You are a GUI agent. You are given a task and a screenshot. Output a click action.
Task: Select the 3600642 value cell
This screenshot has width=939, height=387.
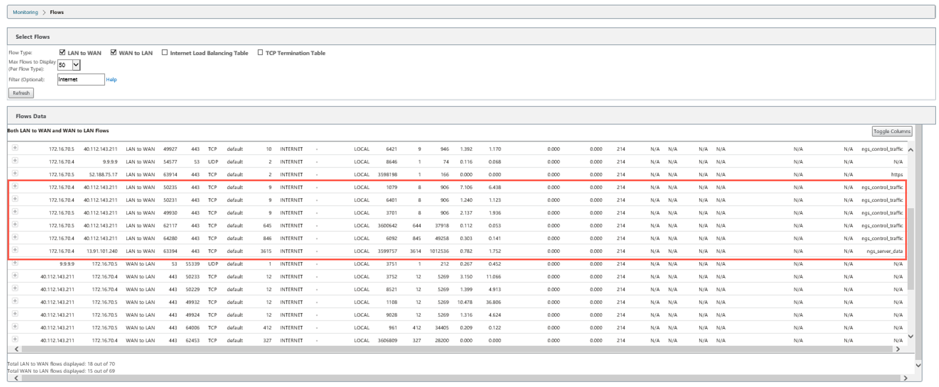point(386,225)
